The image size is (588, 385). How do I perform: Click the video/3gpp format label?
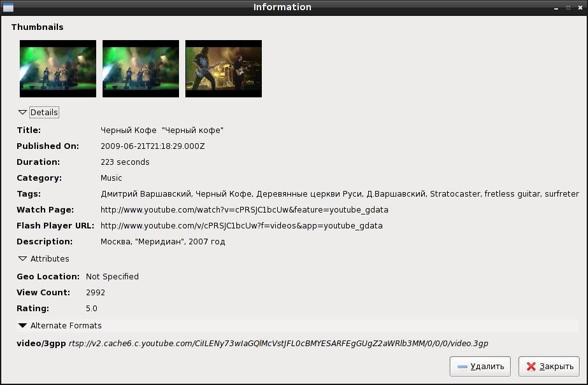pyautogui.click(x=41, y=344)
